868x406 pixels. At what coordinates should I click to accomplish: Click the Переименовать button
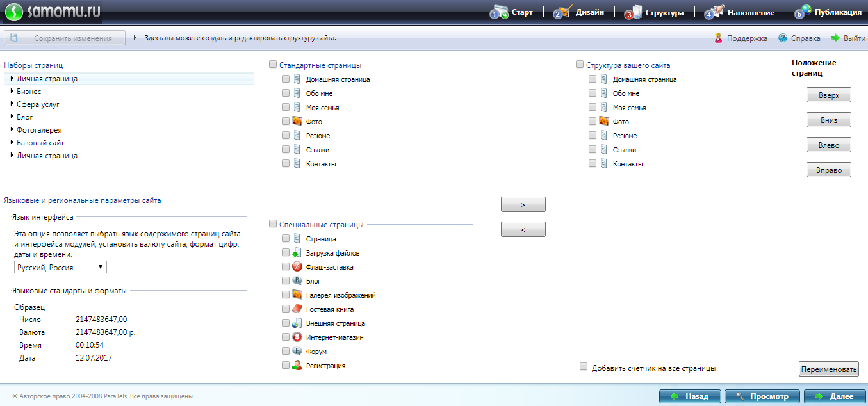(828, 369)
